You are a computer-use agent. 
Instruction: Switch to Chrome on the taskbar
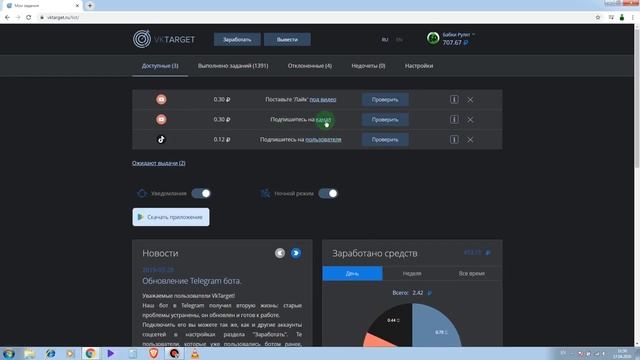[91, 353]
